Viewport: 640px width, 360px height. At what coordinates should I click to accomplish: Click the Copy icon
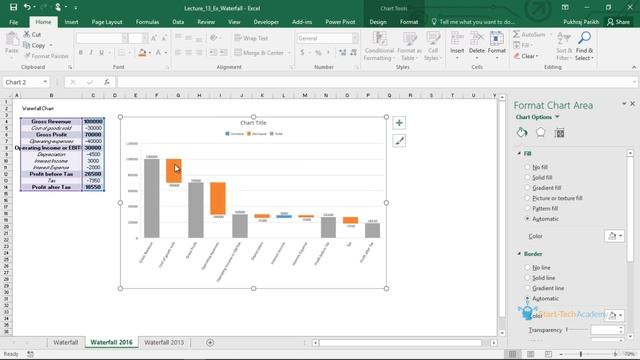[x=27, y=45]
